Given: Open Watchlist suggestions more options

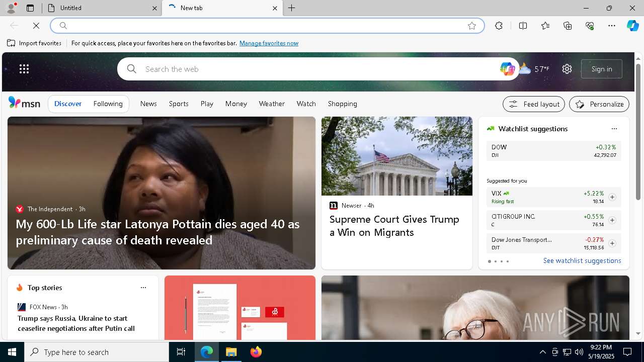Looking at the screenshot, I should coord(614,129).
